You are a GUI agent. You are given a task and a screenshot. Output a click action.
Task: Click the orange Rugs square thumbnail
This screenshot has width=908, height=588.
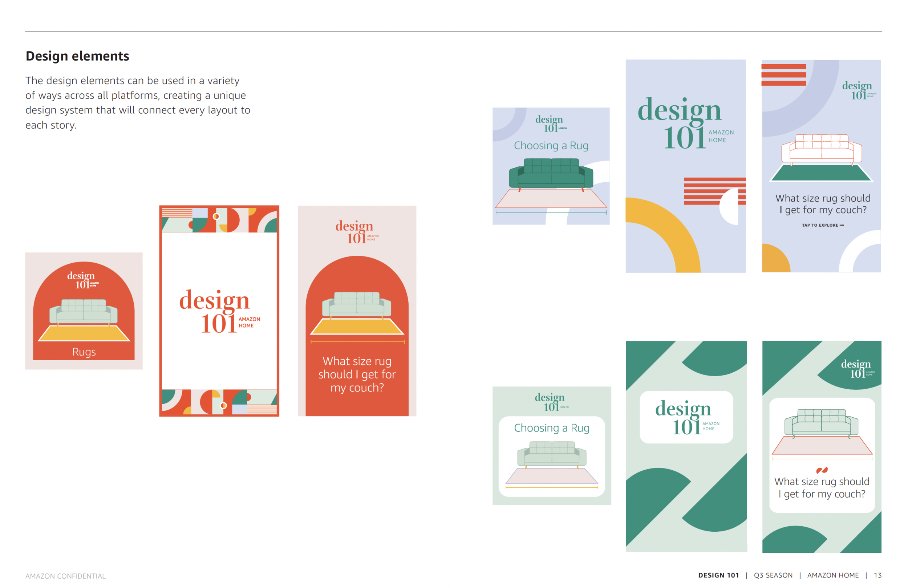(84, 311)
